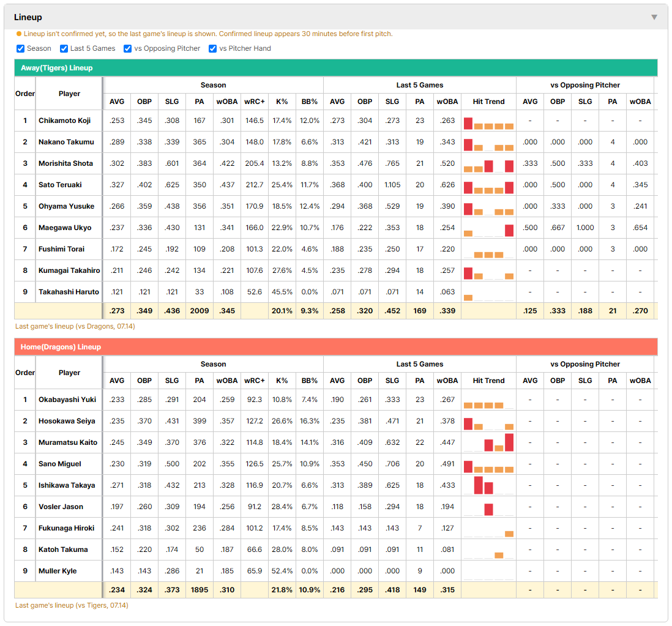Screen dimensions: 672x626
Task: Collapse the Lineup panel arrow
Action: [x=654, y=17]
